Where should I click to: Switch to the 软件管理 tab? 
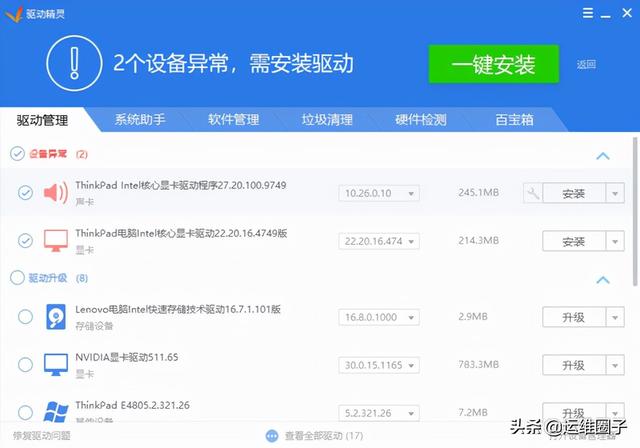coord(233,120)
